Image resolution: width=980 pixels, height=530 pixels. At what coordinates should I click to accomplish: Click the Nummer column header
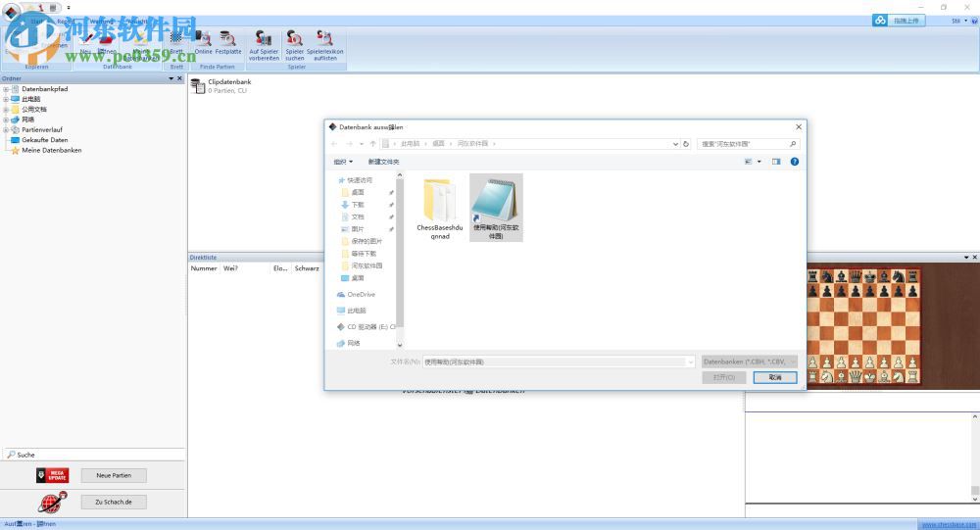pos(204,268)
